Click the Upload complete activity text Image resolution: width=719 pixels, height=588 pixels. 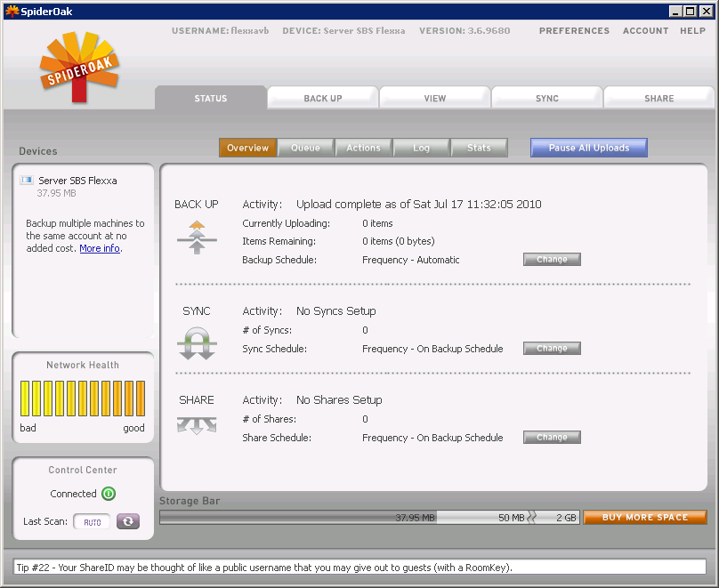coord(418,205)
